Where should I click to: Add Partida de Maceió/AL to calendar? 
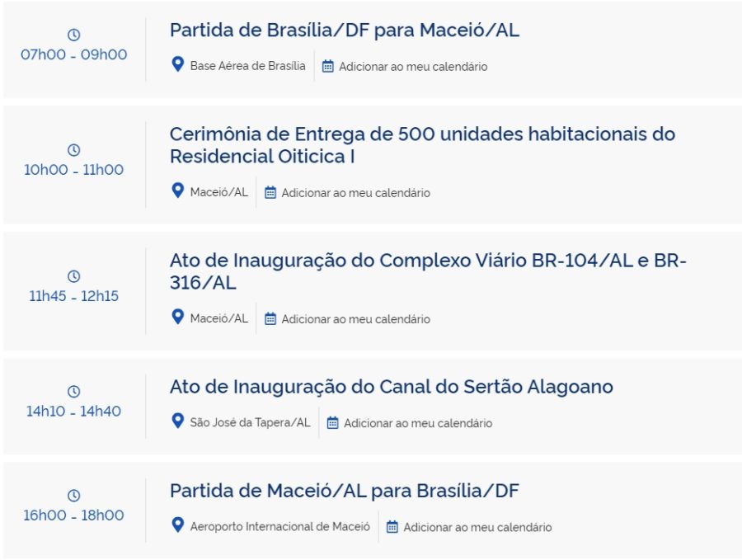click(x=477, y=527)
